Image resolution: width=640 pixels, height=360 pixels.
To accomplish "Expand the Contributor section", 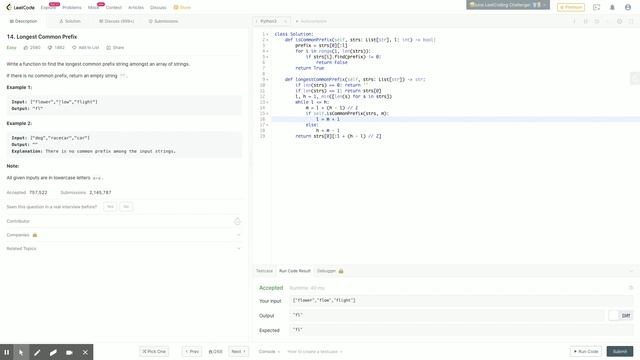I will pos(123,221).
